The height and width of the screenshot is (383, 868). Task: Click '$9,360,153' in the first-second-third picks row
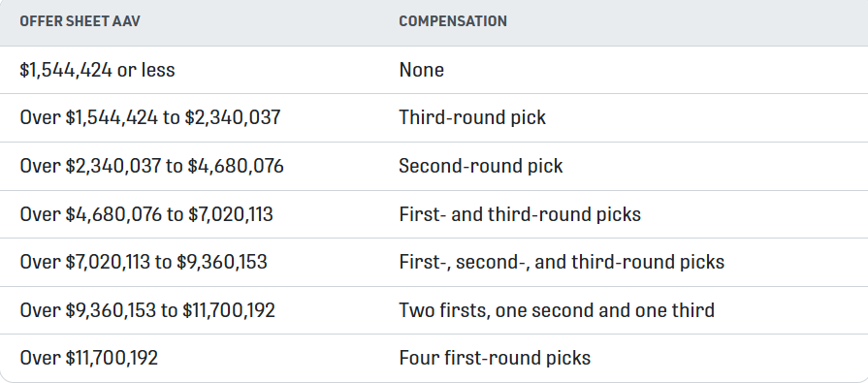(x=222, y=263)
